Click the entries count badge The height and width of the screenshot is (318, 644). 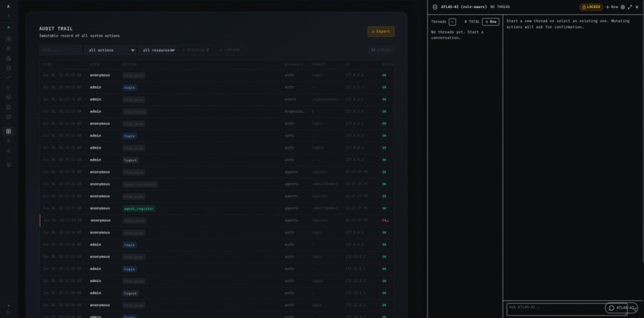pyautogui.click(x=381, y=50)
